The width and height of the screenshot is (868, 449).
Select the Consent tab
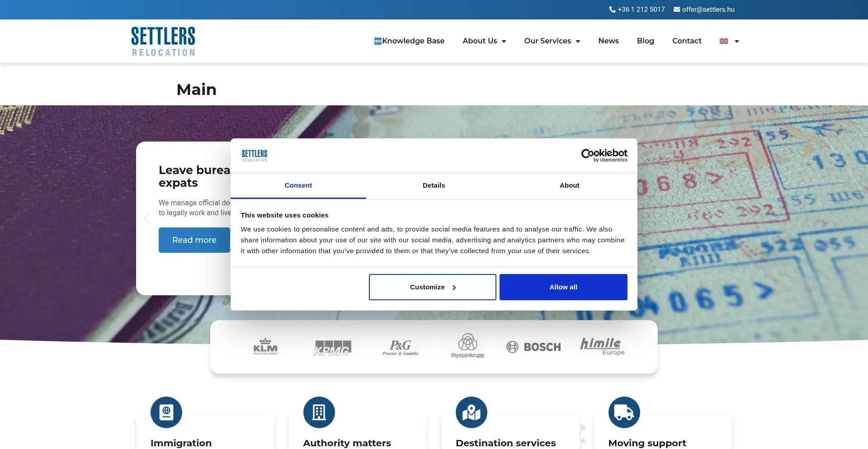tap(298, 185)
